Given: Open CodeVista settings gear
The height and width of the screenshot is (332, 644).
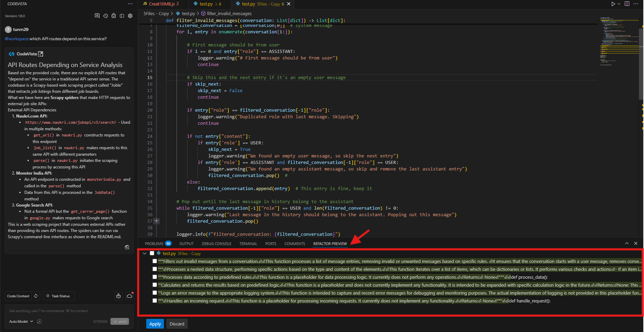Looking at the screenshot, I should click(x=130, y=16).
